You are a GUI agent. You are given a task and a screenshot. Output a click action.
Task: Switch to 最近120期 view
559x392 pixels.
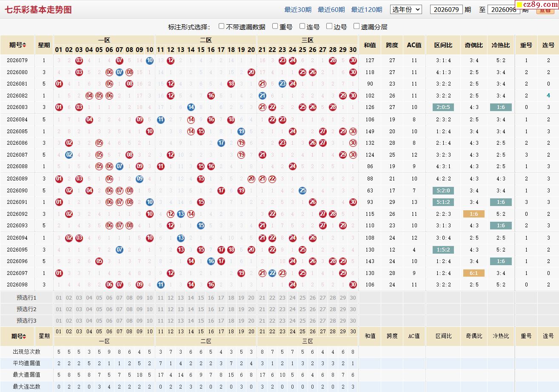[367, 9]
